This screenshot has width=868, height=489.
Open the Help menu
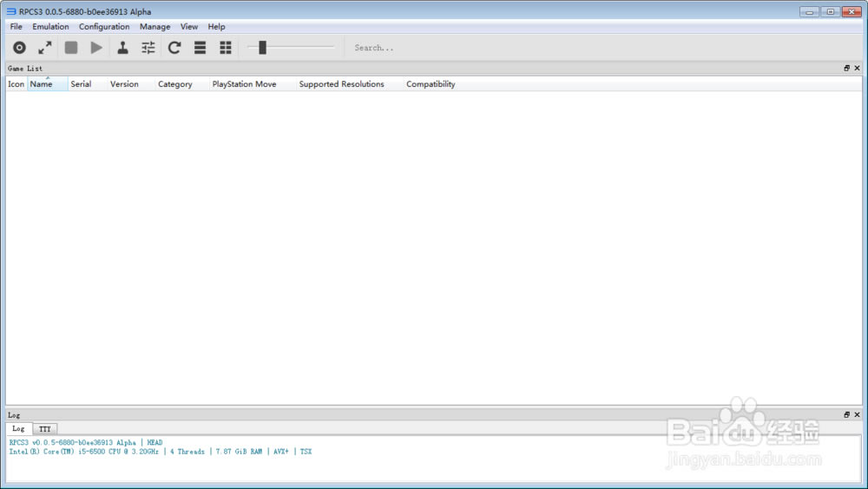coord(216,27)
